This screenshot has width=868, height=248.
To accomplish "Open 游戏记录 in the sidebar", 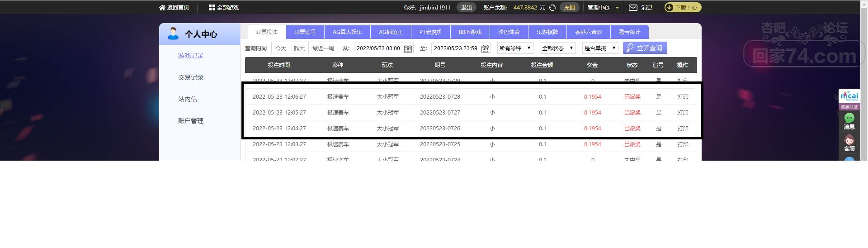I will tap(191, 56).
